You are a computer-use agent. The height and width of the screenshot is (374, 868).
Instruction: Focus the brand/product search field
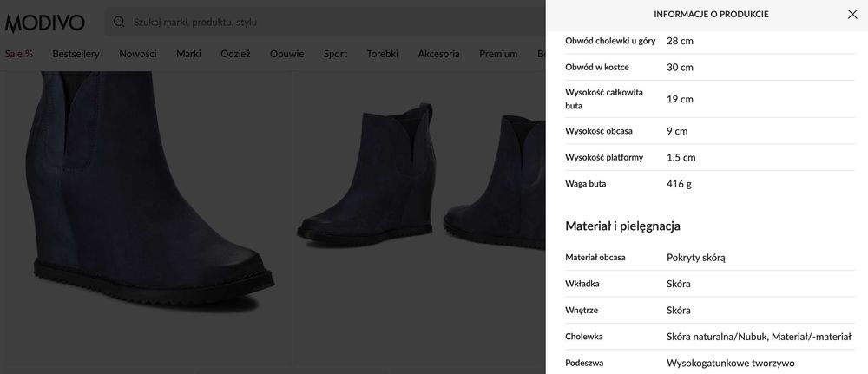325,23
